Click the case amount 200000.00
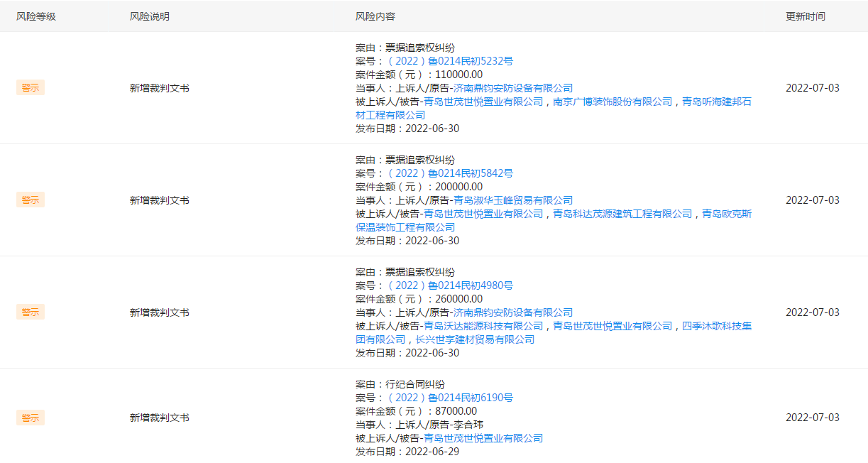This screenshot has height=463, width=868. click(457, 187)
